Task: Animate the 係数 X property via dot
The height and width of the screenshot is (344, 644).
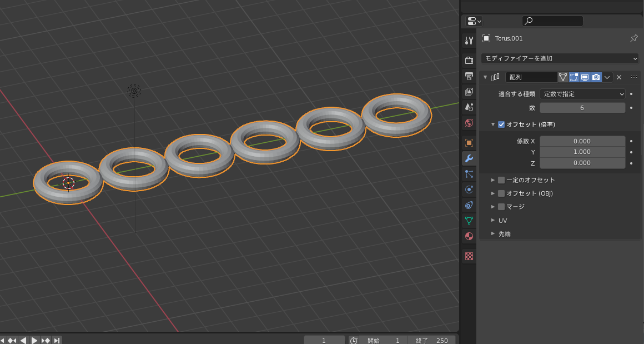Action: coord(631,141)
